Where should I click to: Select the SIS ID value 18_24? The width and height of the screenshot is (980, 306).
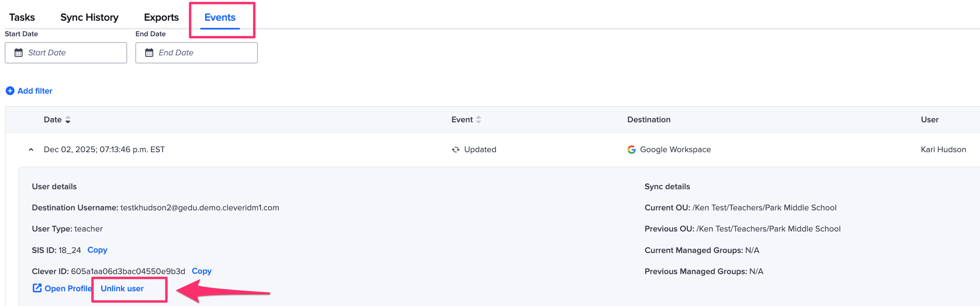70,250
